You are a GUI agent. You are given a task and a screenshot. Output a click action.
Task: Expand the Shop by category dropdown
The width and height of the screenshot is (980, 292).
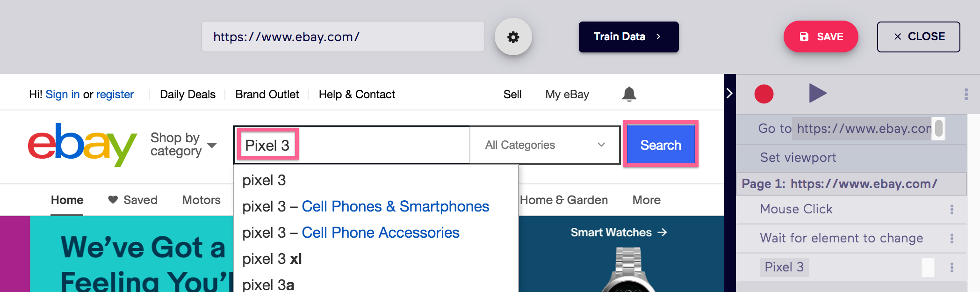212,145
